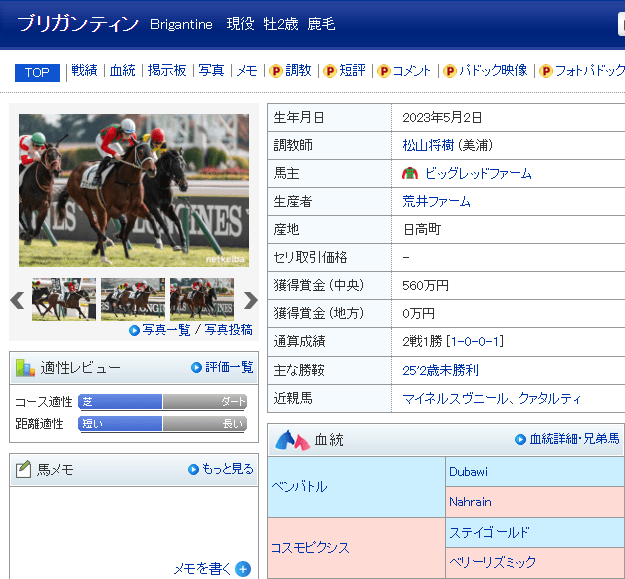Open trainer 松山将樹 link
625x579 pixels.
tap(428, 145)
